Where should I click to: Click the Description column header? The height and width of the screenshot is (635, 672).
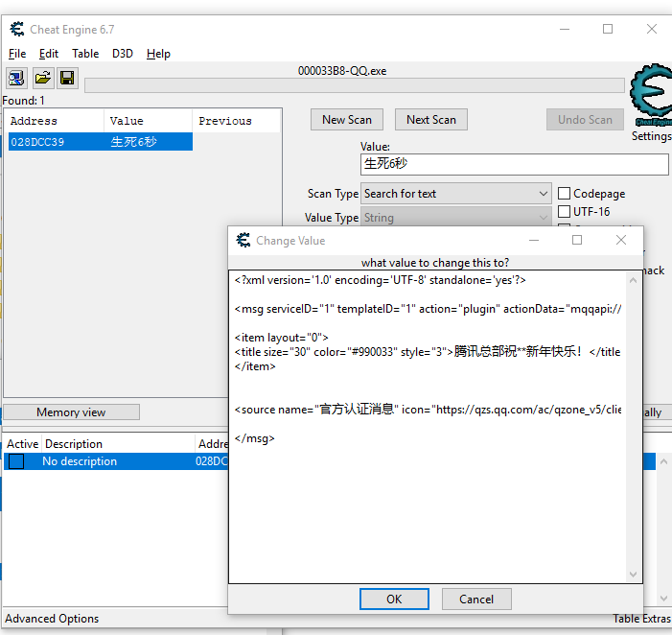pos(117,444)
